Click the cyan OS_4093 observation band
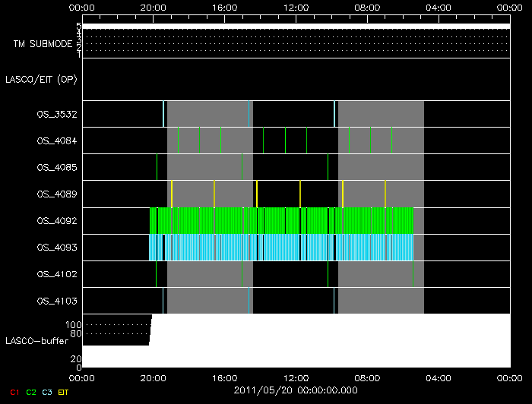 tap(281, 248)
